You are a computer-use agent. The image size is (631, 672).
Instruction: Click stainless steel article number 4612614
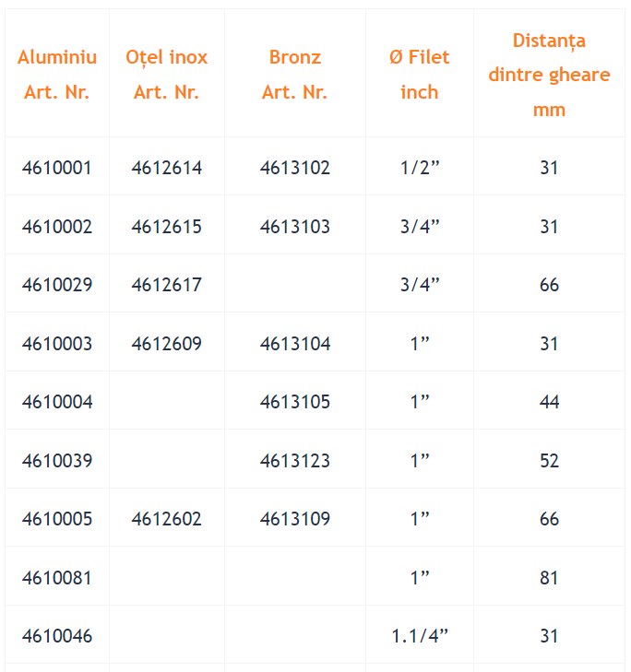tap(166, 168)
